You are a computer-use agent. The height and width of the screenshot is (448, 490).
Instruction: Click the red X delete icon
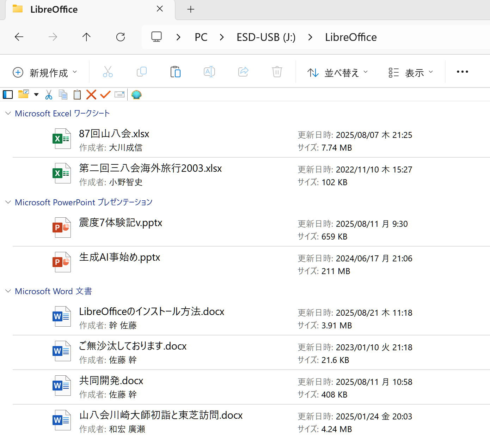tap(91, 95)
